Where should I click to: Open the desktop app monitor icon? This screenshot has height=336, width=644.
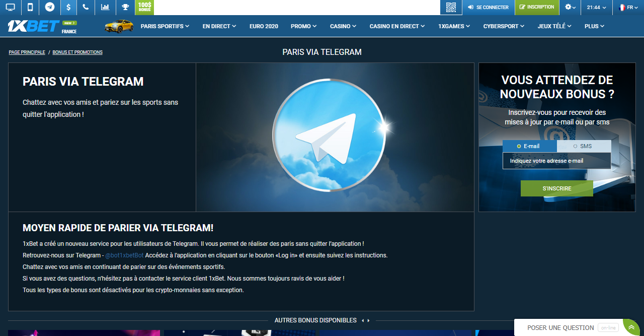coord(10,7)
